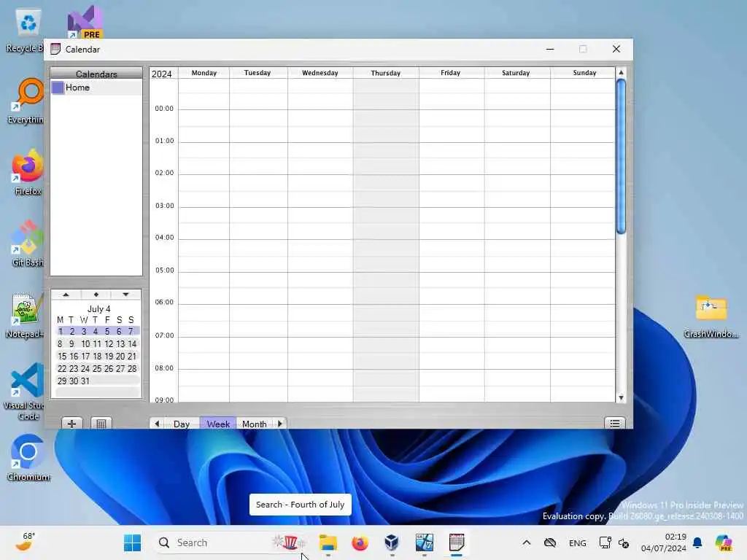Click the 2024 year label
Screen dimensions: 747x560
(x=161, y=74)
